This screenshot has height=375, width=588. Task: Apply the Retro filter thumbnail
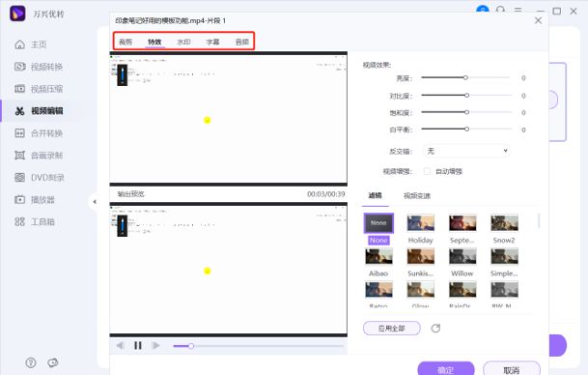[378, 290]
